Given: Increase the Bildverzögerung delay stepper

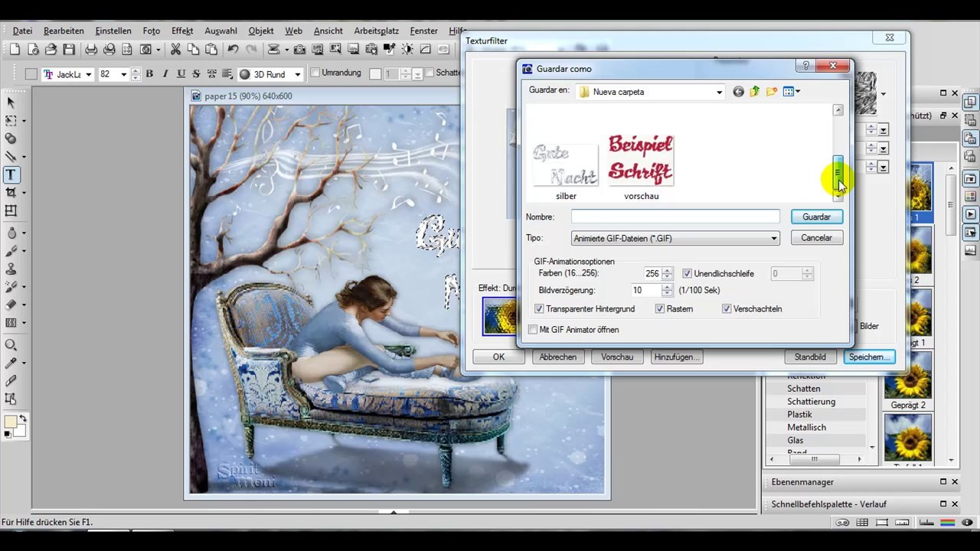Looking at the screenshot, I should 668,288.
